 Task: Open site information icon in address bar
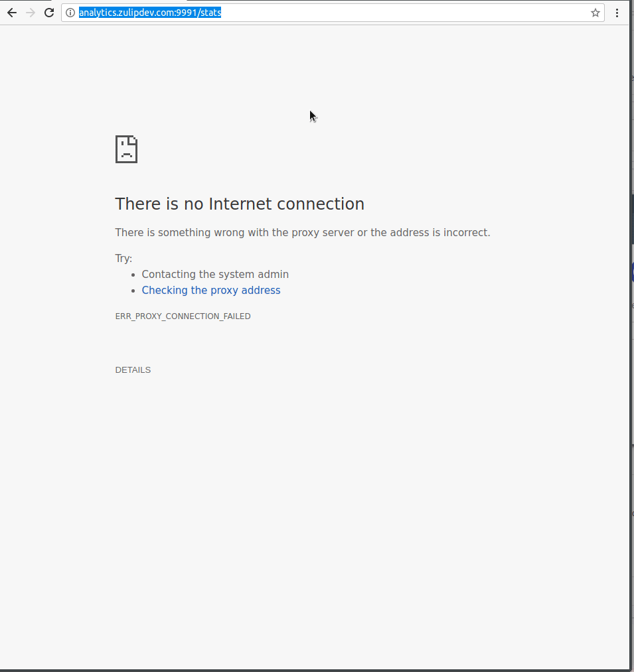[70, 13]
